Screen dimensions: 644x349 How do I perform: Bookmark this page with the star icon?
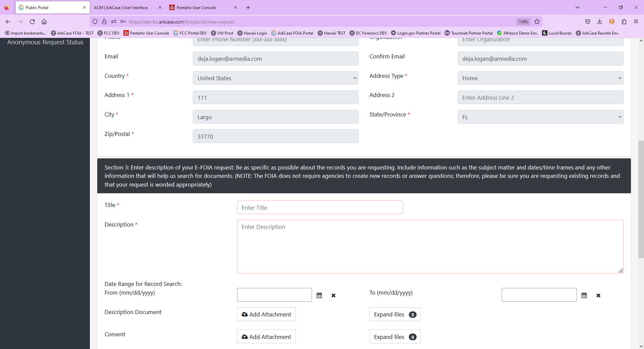pos(537,22)
